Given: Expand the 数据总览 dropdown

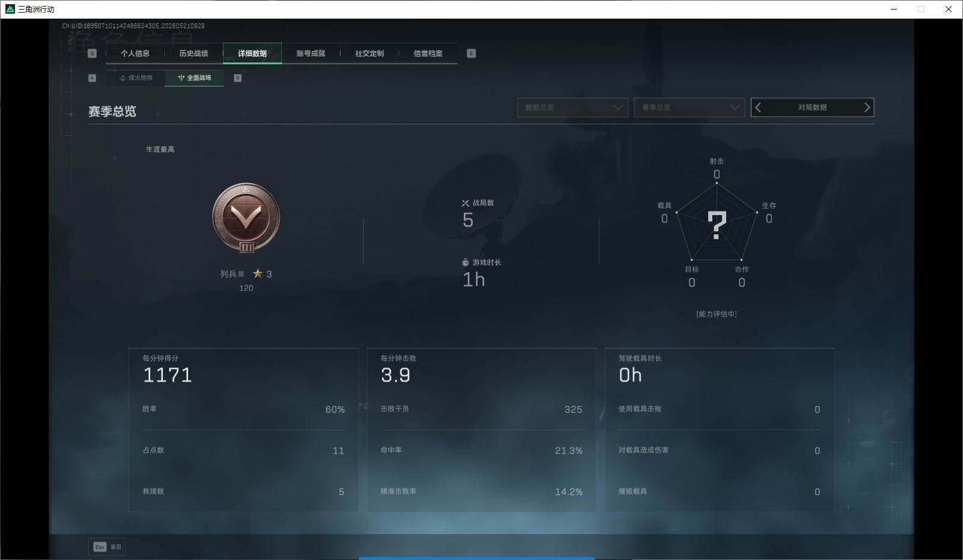Looking at the screenshot, I should tap(572, 108).
